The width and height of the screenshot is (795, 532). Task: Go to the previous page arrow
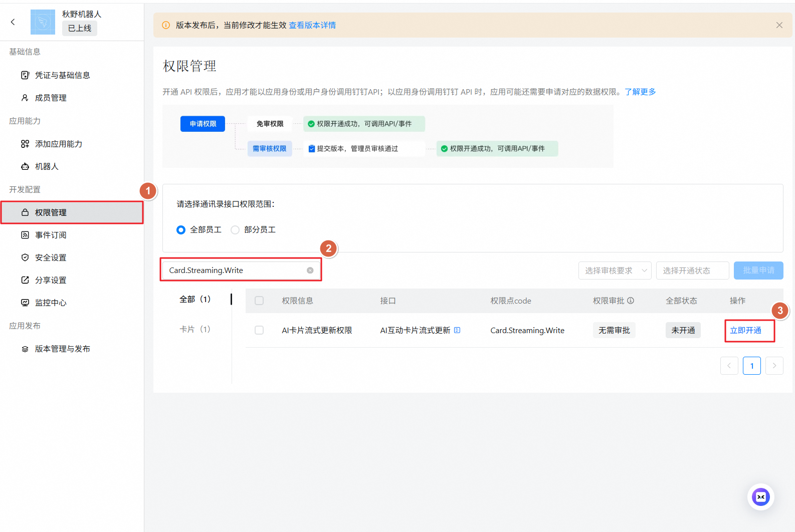[x=729, y=366]
